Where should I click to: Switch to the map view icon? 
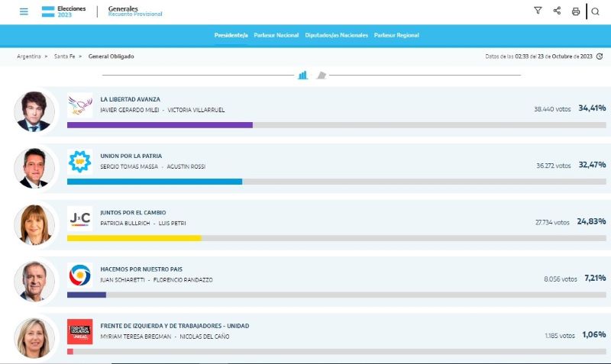[322, 75]
